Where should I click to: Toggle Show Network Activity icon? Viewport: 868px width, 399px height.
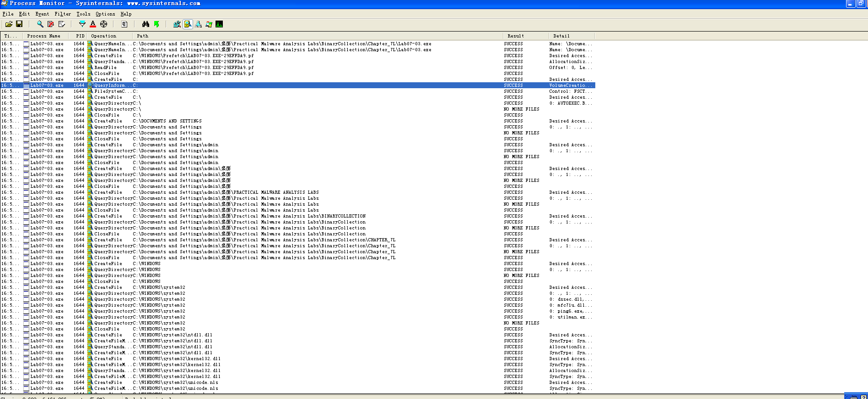tap(199, 24)
